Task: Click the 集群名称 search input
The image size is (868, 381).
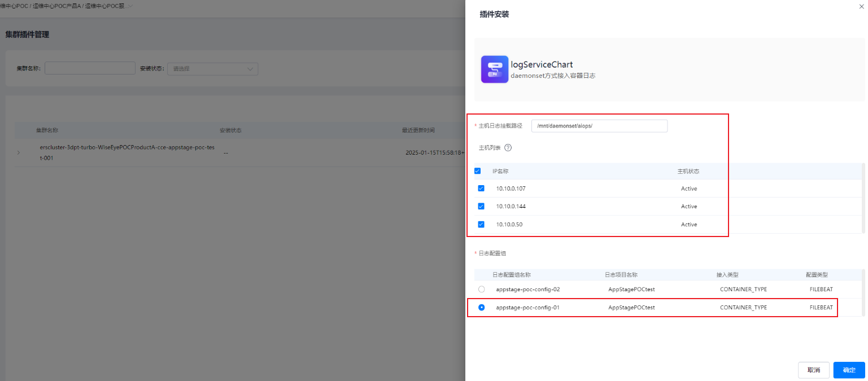Action: click(x=90, y=68)
